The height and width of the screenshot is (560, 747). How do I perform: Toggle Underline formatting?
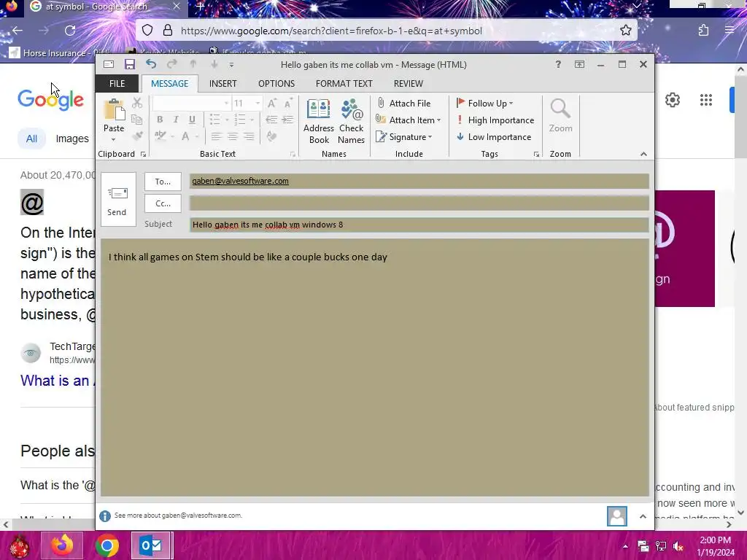tap(192, 120)
